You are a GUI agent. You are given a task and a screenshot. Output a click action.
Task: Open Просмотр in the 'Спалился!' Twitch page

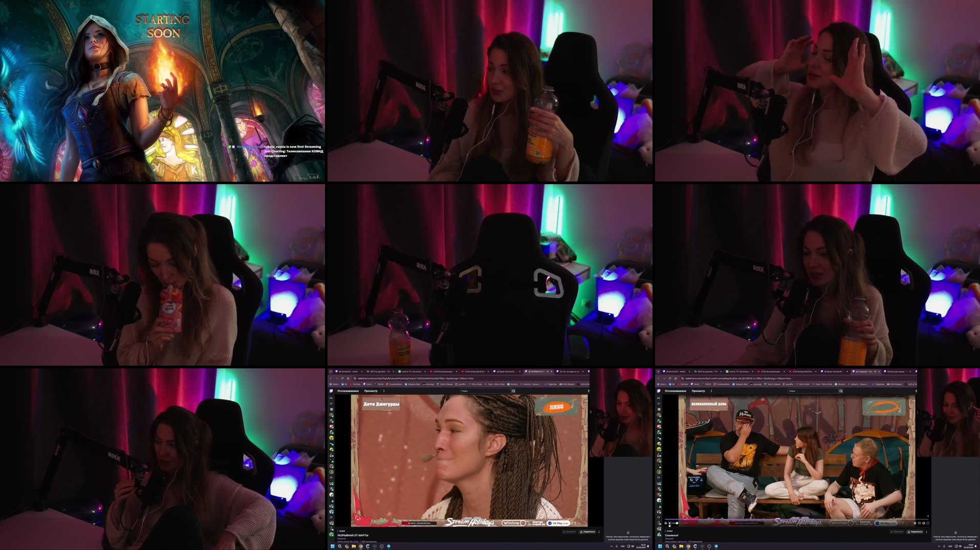click(699, 391)
